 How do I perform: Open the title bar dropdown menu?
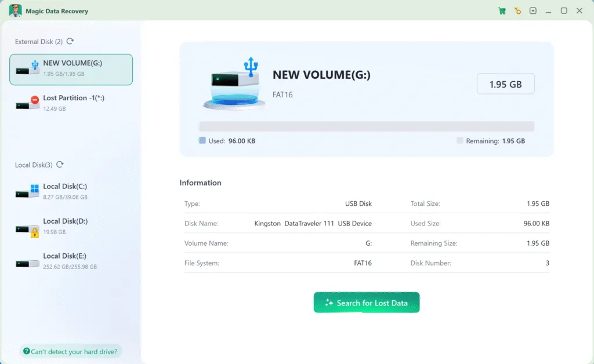(x=533, y=11)
